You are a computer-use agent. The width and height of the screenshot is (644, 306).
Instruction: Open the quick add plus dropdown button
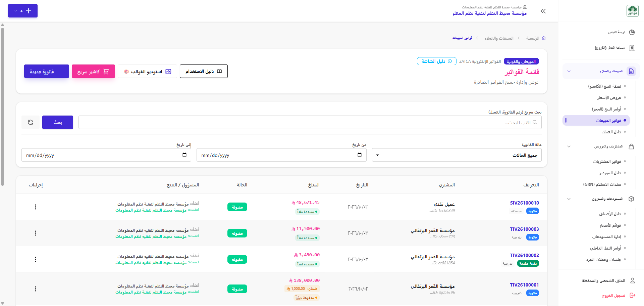click(x=23, y=11)
